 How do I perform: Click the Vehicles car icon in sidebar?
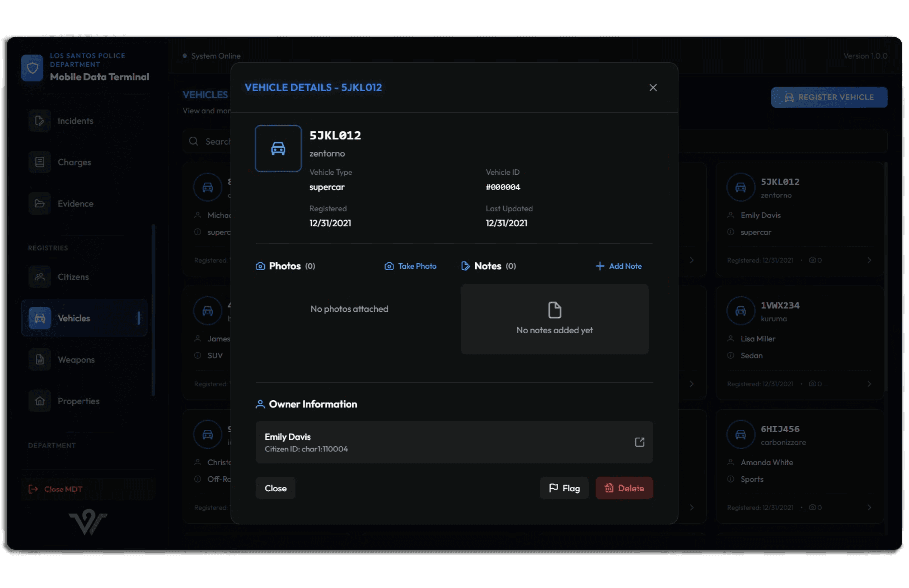point(40,318)
